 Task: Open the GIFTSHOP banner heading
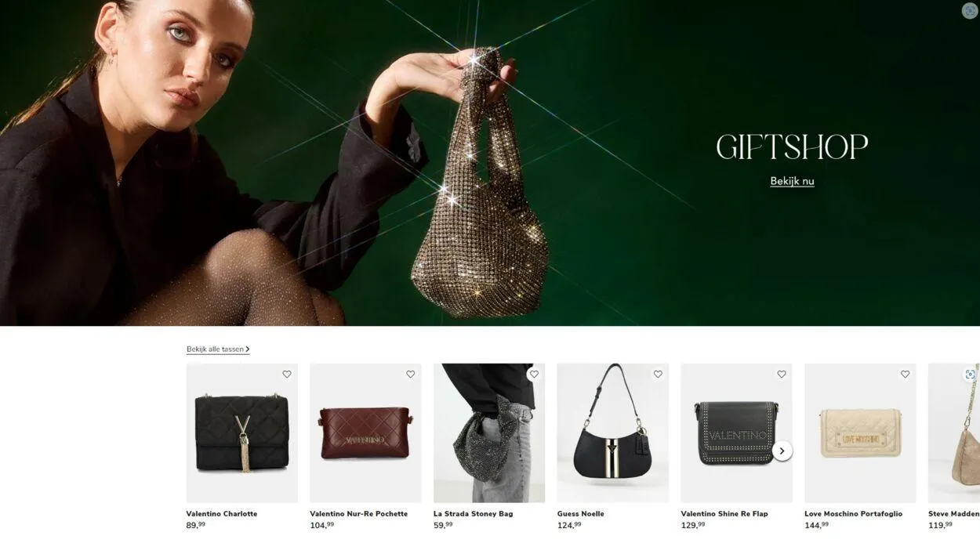pos(792,147)
